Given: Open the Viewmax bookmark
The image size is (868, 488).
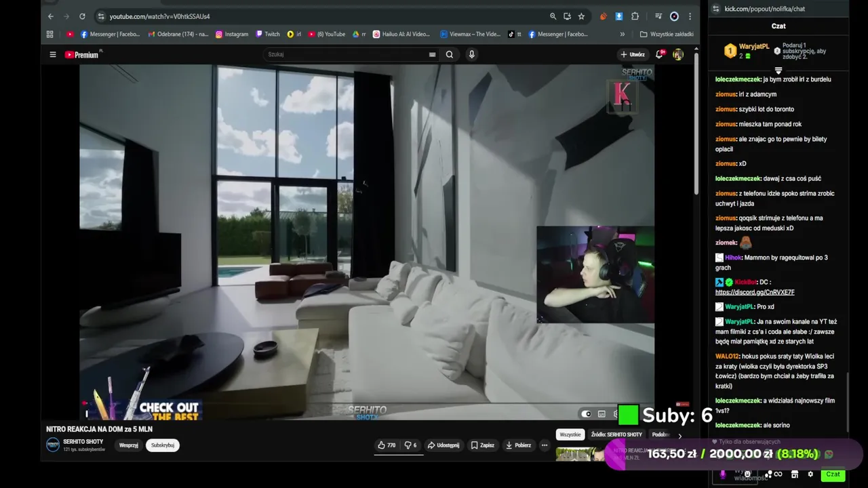Looking at the screenshot, I should point(470,34).
